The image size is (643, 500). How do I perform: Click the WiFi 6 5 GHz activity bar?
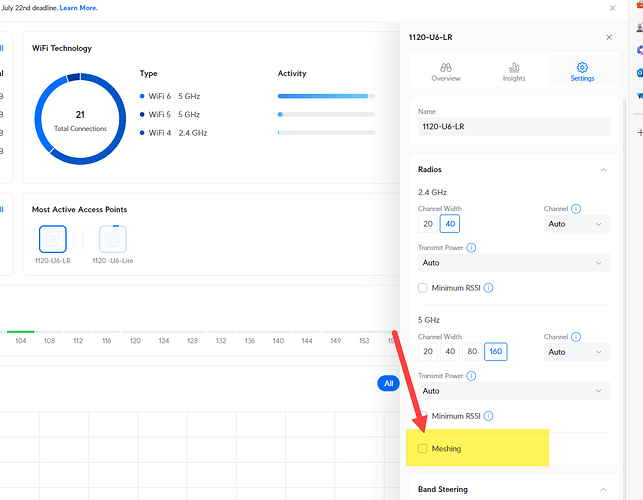pyautogui.click(x=326, y=96)
